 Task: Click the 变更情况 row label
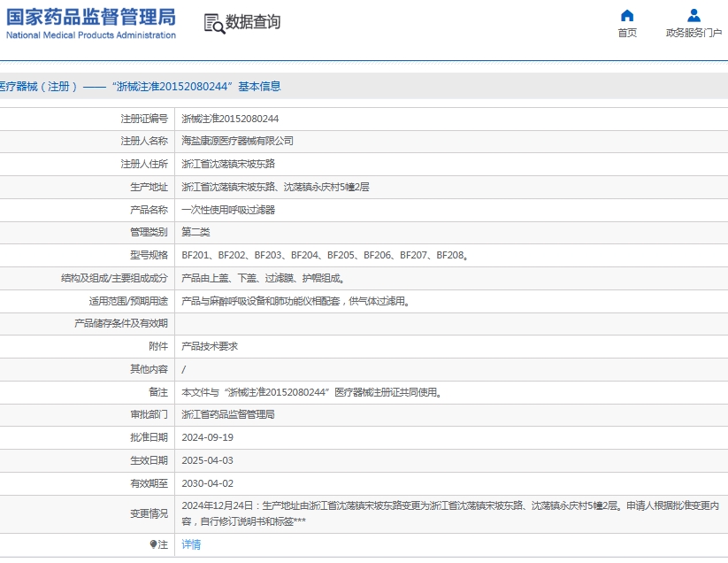[x=149, y=513]
